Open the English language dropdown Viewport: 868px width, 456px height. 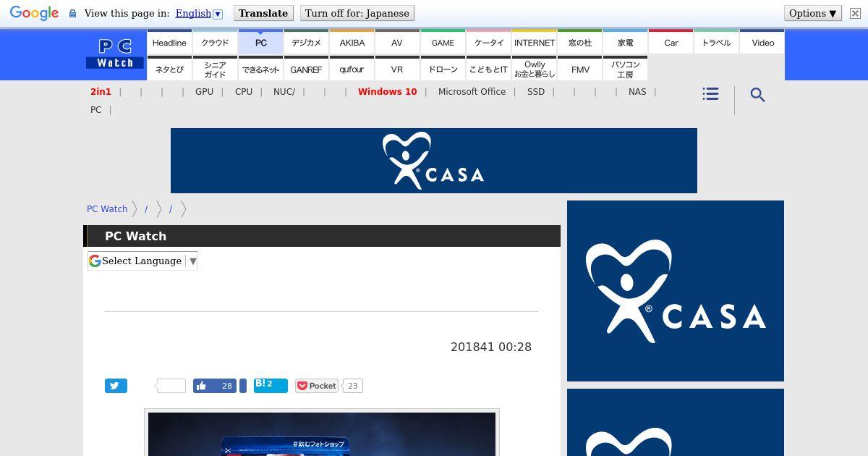click(199, 13)
